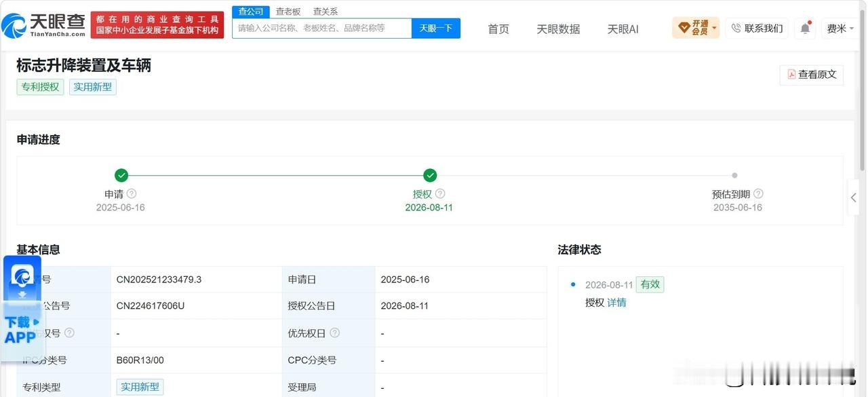This screenshot has height=397, width=868.
Task: Open the 费米 user dropdown
Action: [x=840, y=28]
